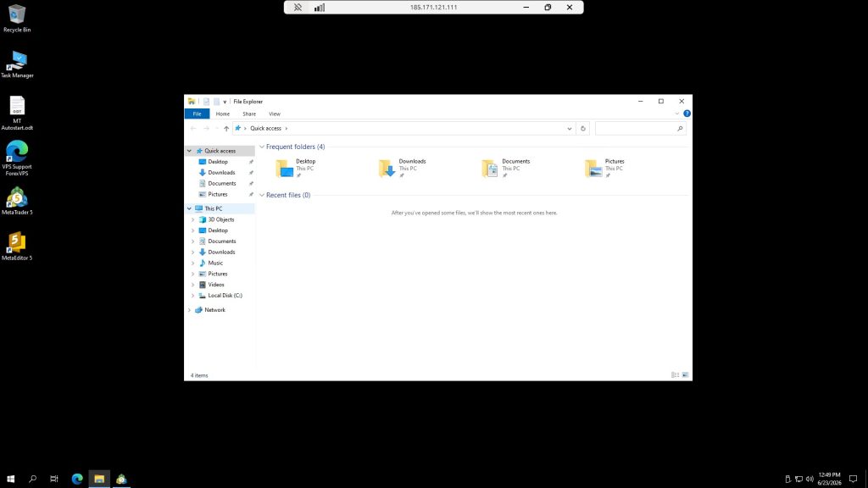Open the Share ribbon tab

click(x=249, y=114)
